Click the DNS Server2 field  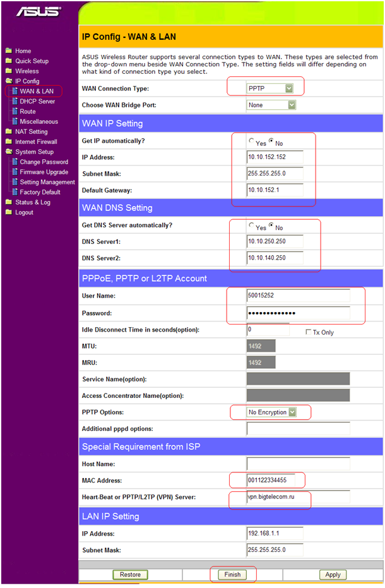click(x=275, y=258)
